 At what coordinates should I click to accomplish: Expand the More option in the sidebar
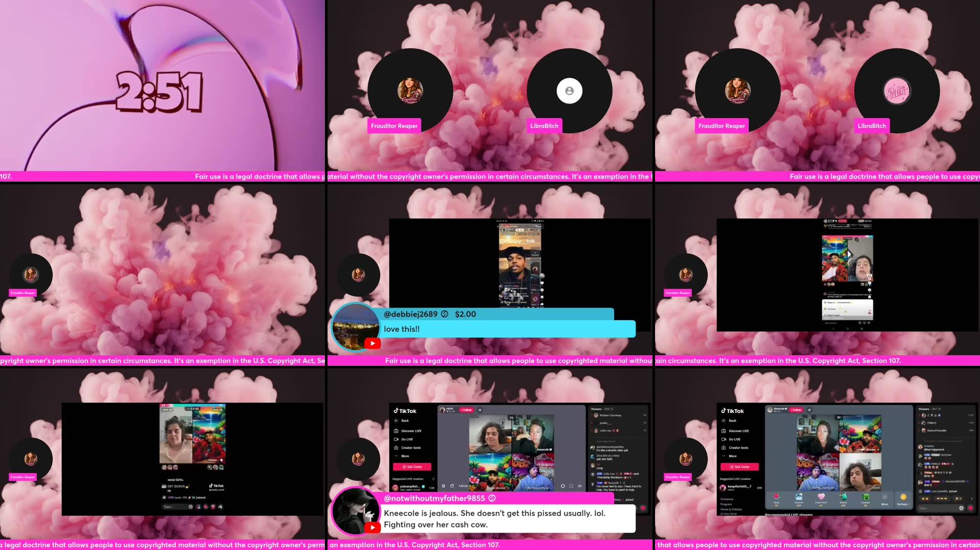(733, 456)
